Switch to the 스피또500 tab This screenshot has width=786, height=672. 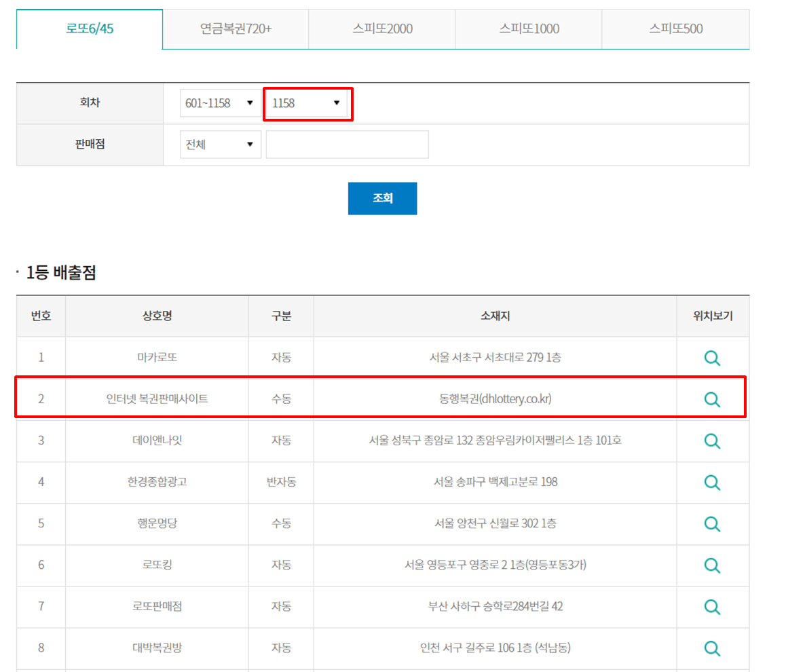pyautogui.click(x=674, y=29)
